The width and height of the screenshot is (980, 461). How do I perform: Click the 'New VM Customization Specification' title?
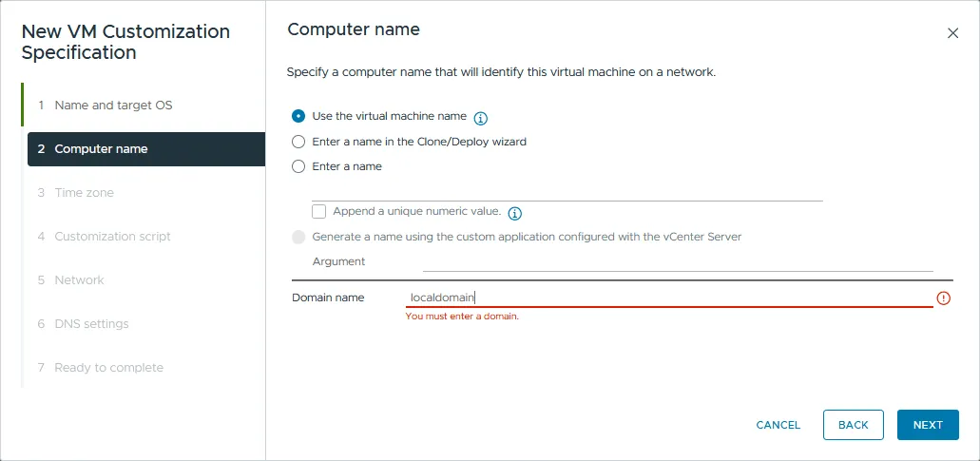[x=125, y=42]
